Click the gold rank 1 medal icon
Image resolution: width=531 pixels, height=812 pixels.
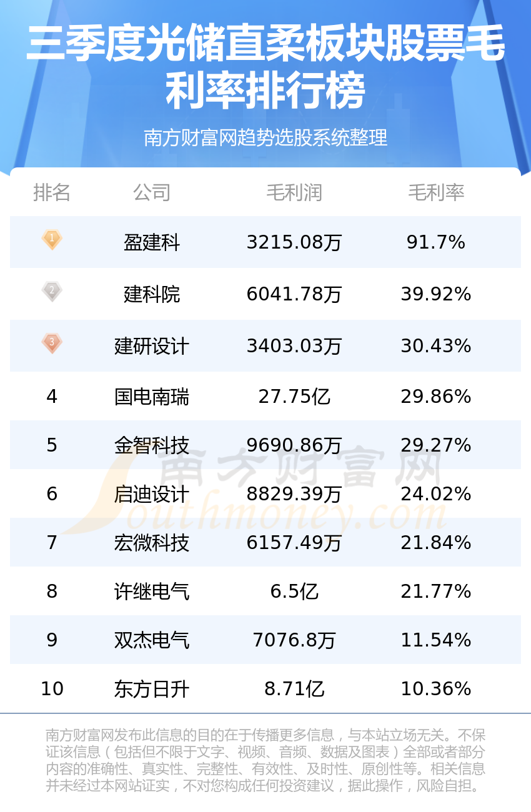click(x=52, y=240)
